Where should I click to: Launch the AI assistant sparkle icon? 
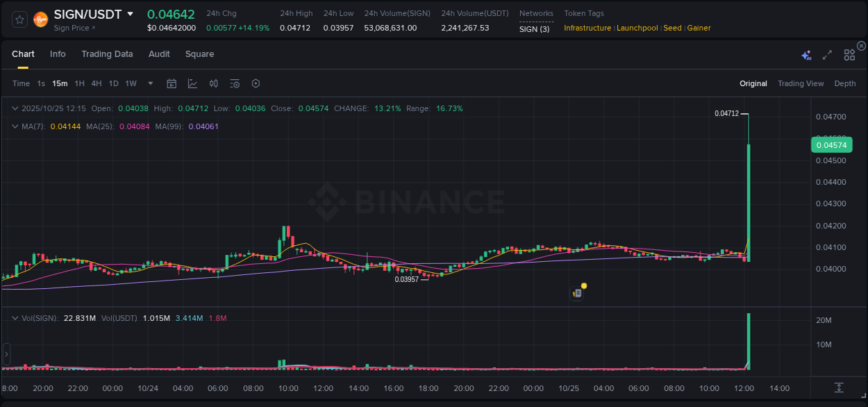(x=806, y=54)
